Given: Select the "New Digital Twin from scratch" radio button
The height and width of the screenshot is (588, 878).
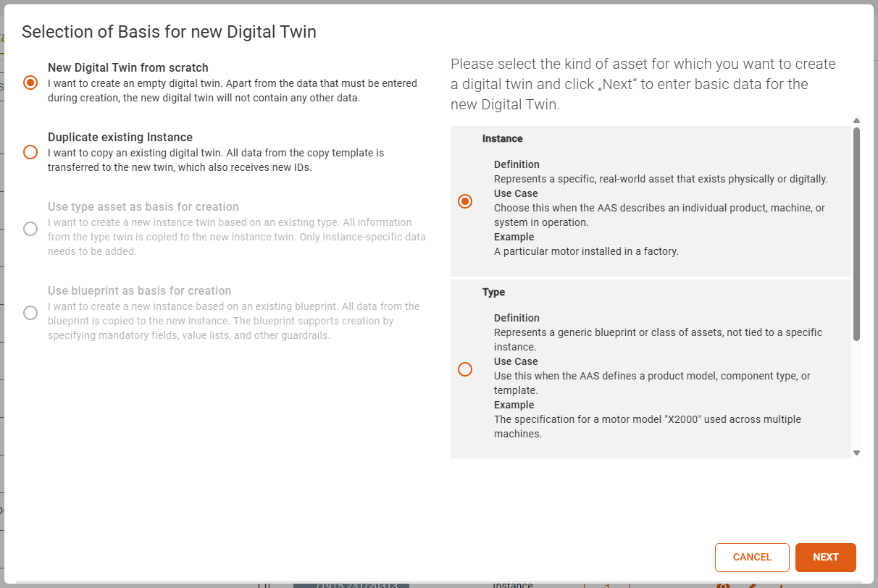Looking at the screenshot, I should coord(30,83).
